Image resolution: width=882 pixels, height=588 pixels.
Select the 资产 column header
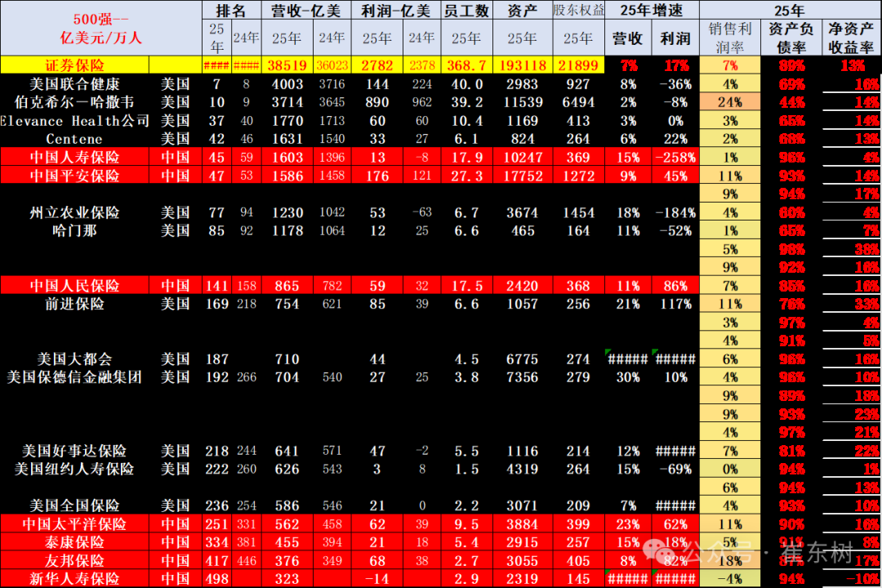[523, 11]
